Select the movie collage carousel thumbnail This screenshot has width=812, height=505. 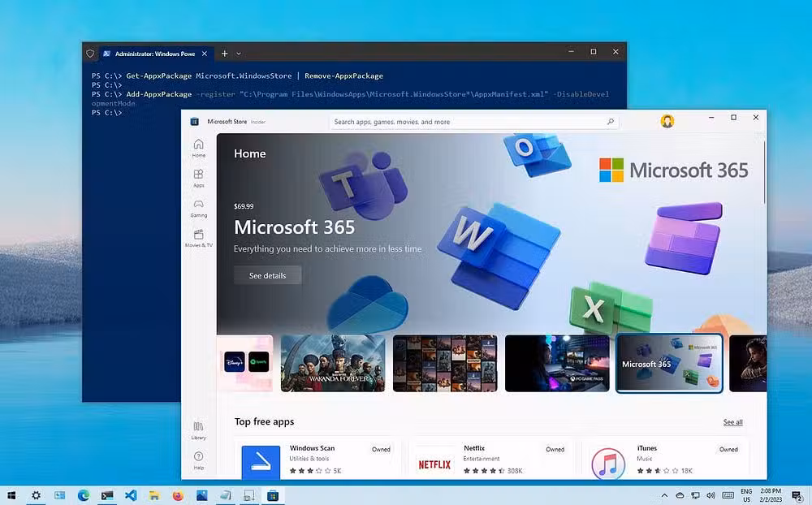click(x=445, y=363)
